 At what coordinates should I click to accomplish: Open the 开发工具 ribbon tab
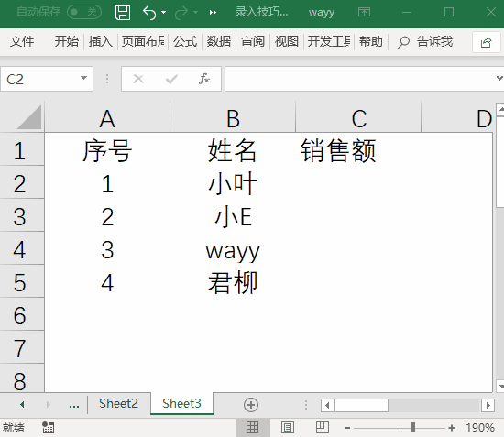click(329, 41)
